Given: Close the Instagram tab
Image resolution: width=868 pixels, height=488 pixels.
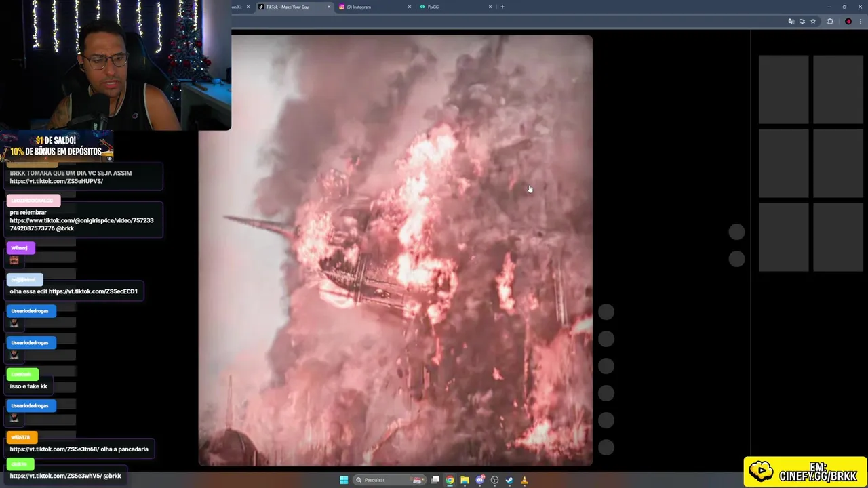Looking at the screenshot, I should coord(410,7).
